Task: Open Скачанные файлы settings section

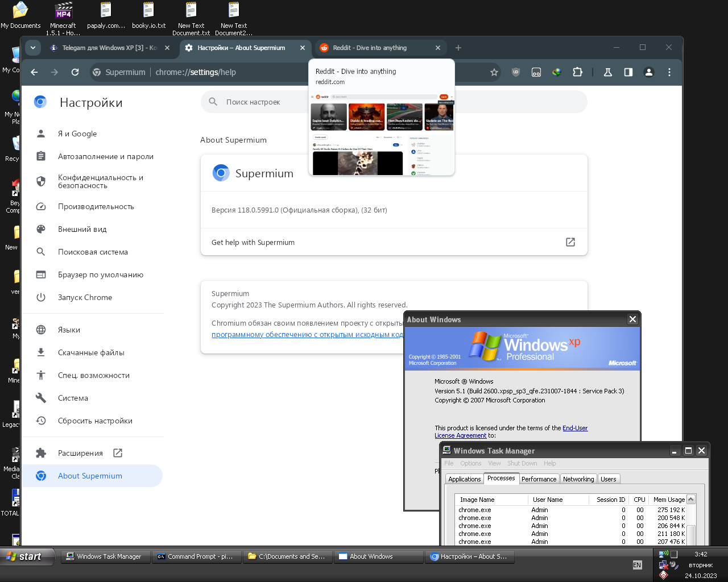Action: [x=92, y=352]
